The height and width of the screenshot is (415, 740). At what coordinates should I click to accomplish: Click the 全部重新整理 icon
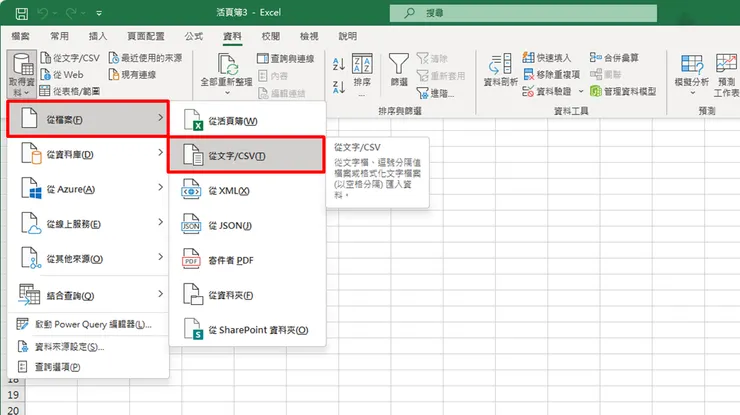click(x=227, y=65)
